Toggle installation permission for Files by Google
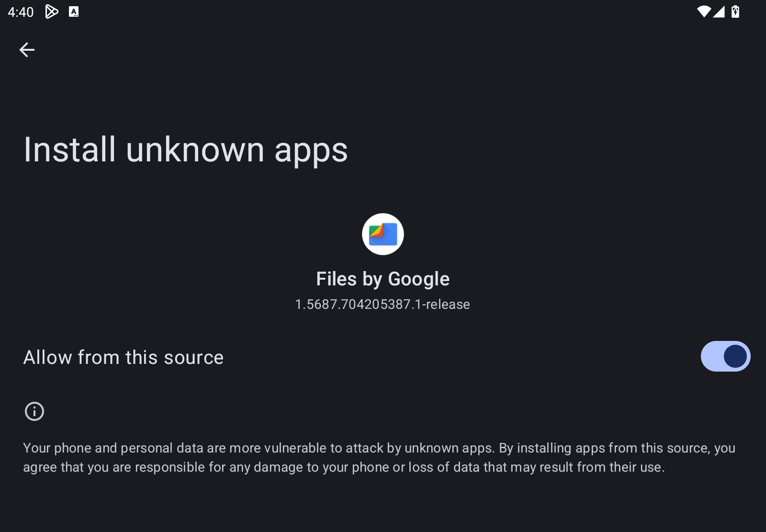 725,356
